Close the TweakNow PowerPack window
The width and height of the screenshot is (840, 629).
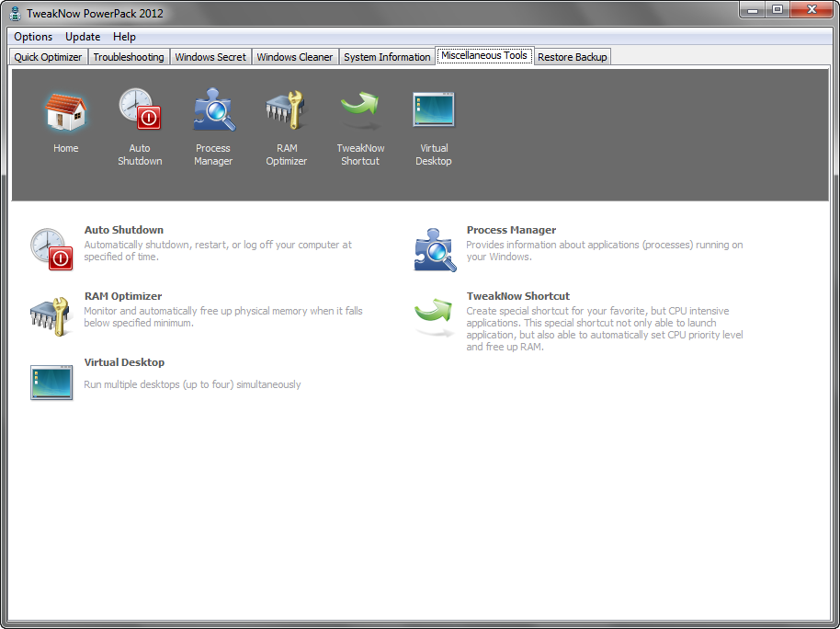[812, 10]
